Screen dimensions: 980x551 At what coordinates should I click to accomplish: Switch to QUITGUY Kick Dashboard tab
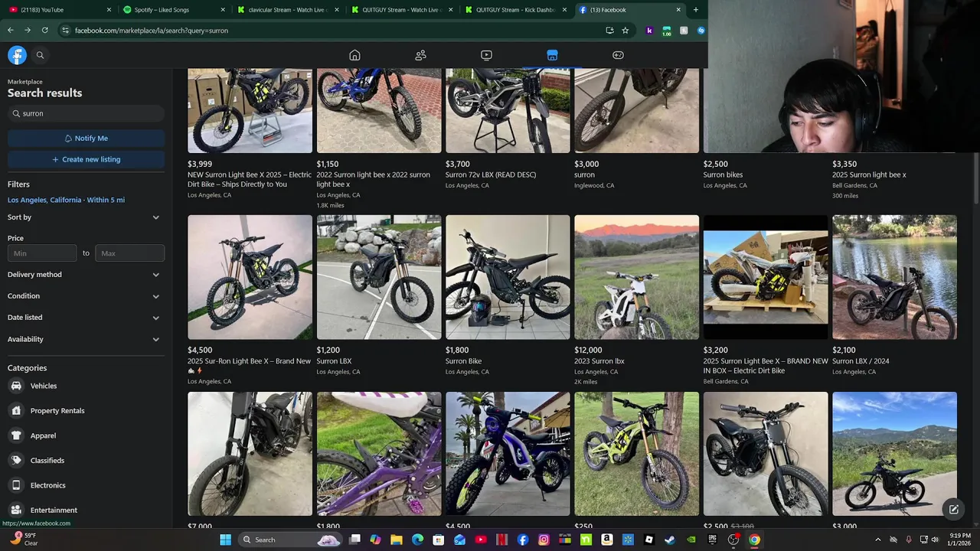click(517, 10)
